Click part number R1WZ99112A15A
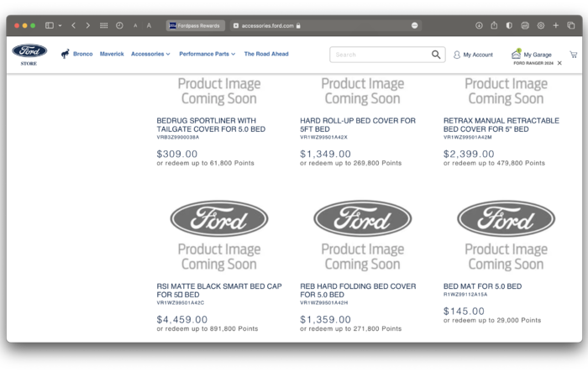This screenshot has height=372, width=588. [x=465, y=295]
